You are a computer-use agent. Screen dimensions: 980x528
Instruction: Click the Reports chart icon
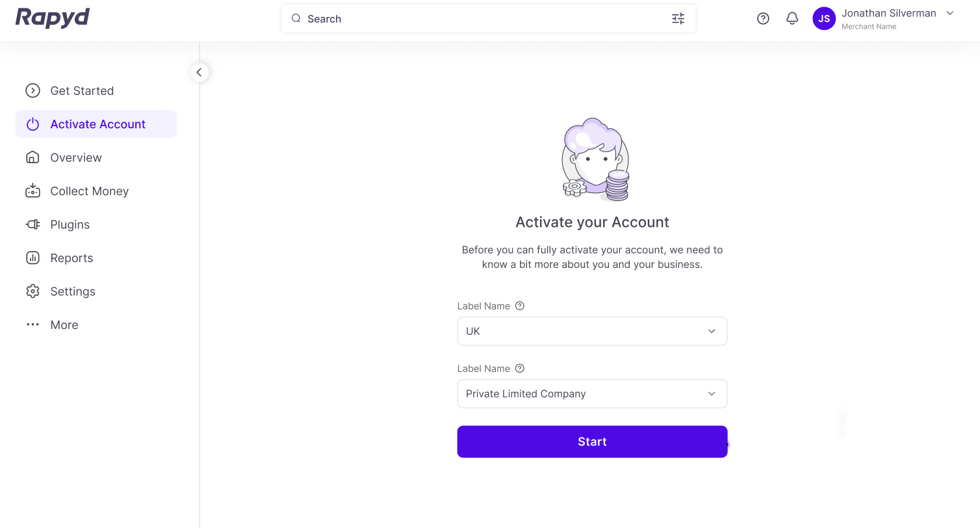[32, 258]
